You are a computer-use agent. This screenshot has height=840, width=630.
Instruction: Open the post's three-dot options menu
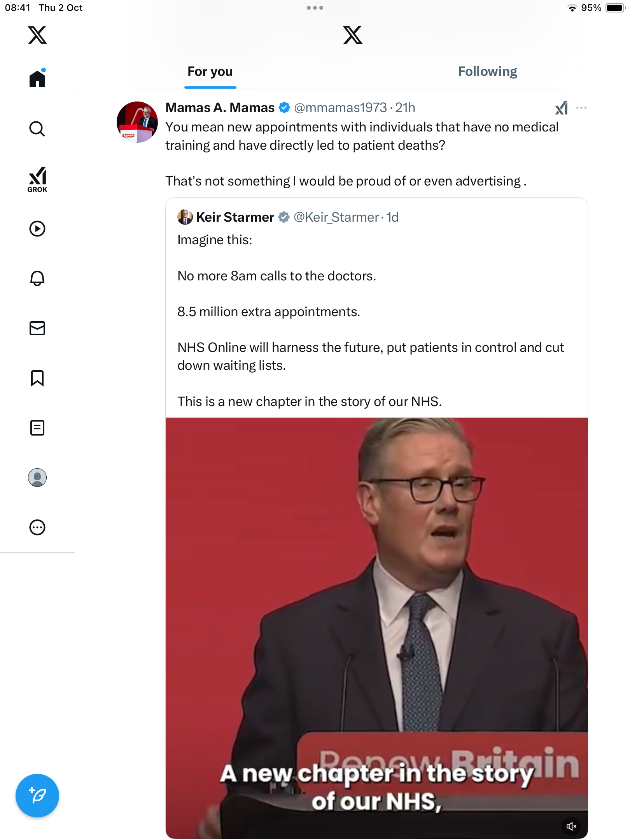point(581,108)
